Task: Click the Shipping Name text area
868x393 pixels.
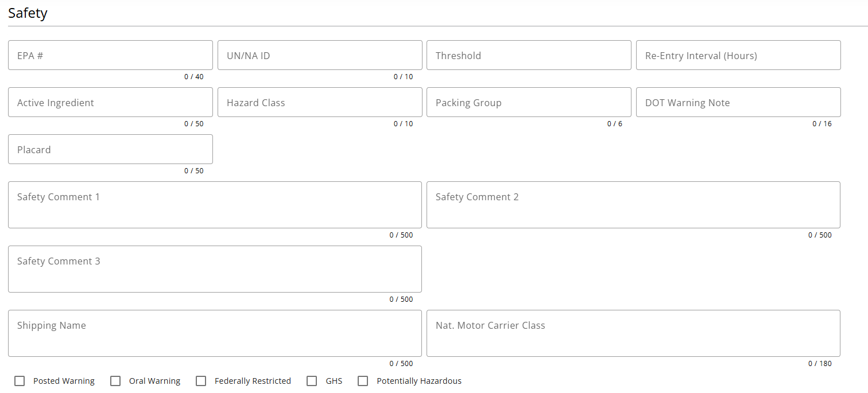Action: [215, 333]
